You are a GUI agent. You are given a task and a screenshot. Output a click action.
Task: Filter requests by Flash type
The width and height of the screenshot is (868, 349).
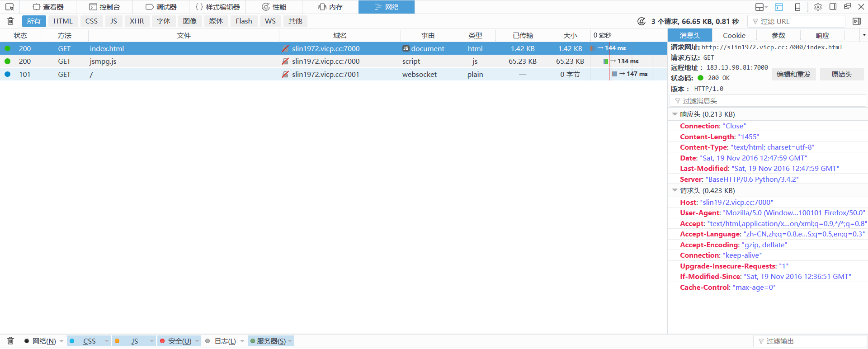click(244, 21)
